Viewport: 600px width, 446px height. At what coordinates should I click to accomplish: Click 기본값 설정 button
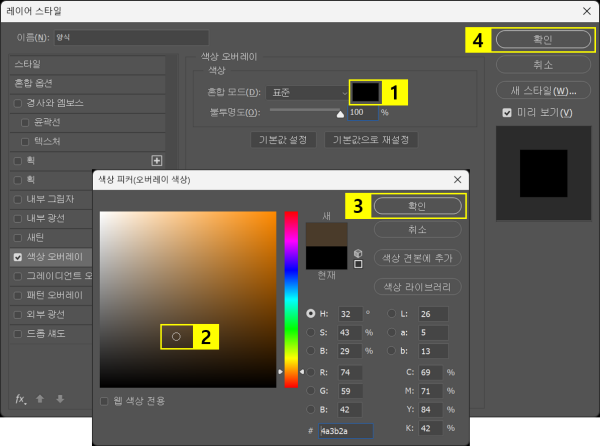coord(283,140)
